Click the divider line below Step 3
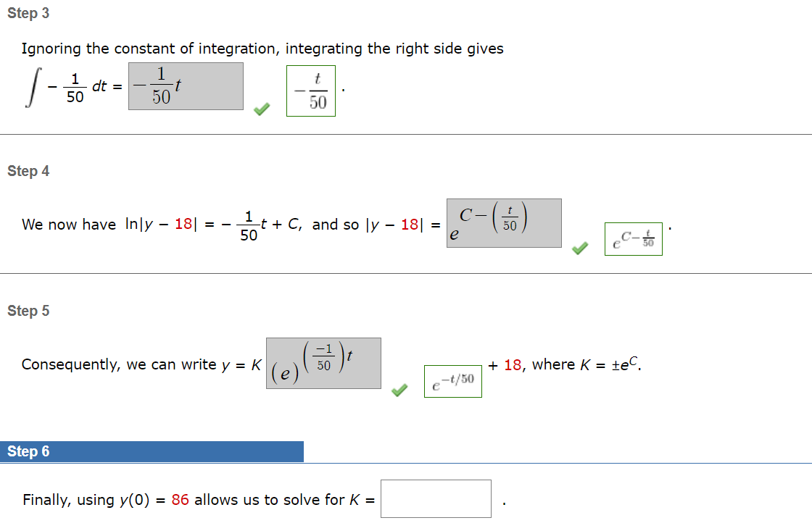The width and height of the screenshot is (812, 531). [x=406, y=133]
